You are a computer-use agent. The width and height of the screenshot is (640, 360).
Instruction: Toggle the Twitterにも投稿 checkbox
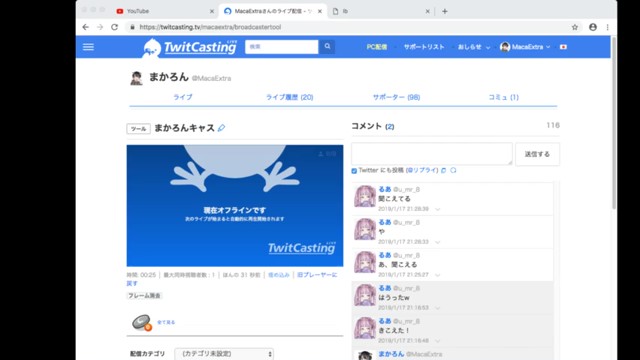[354, 171]
